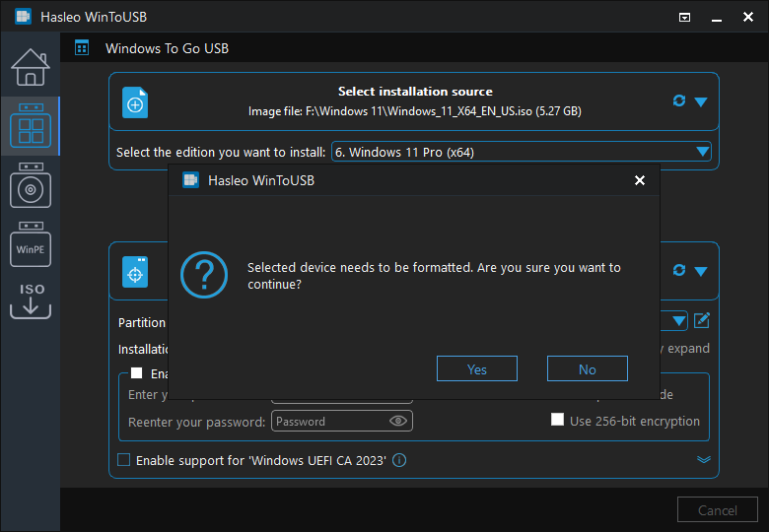Click the info icon beside UEFI CA 2023
769x532 pixels.
point(399,460)
